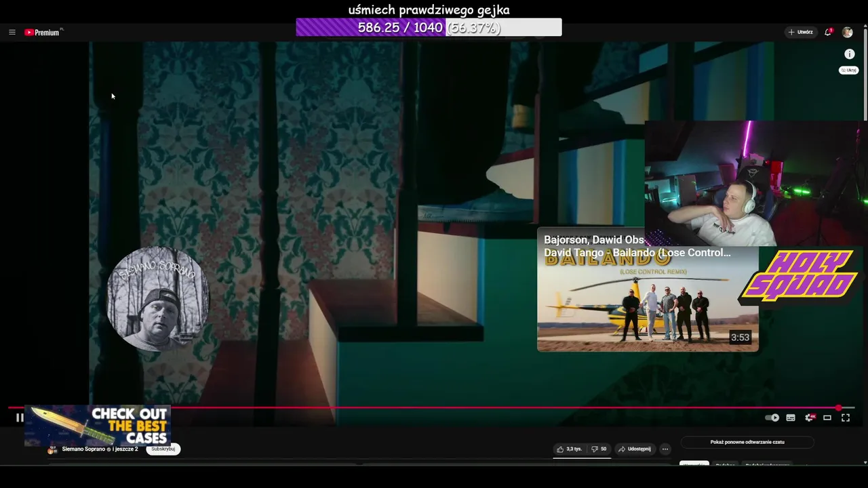Open the account avatar menu
The width and height of the screenshot is (868, 488).
pos(847,32)
